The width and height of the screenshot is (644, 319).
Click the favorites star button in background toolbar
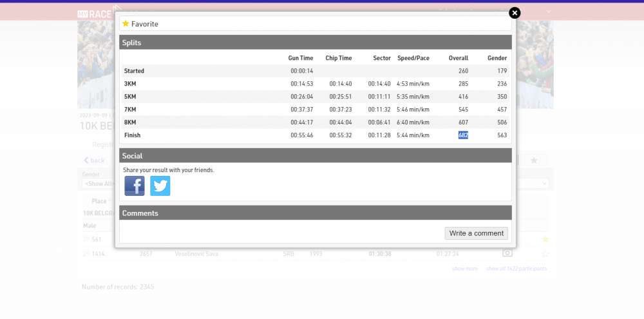[x=534, y=160]
